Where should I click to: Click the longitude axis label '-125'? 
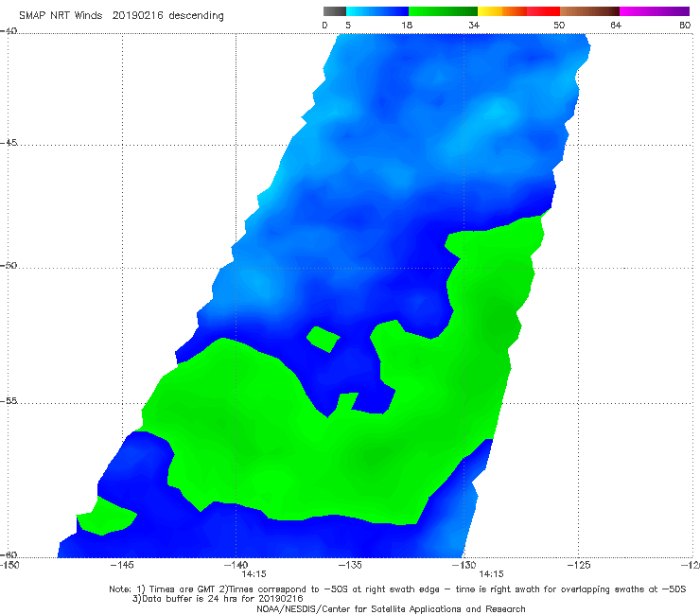pos(578,565)
